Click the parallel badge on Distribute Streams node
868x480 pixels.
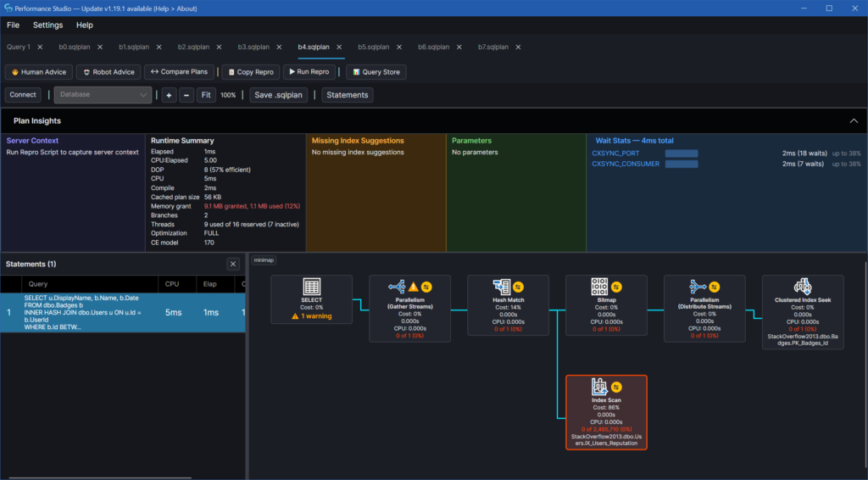[715, 287]
